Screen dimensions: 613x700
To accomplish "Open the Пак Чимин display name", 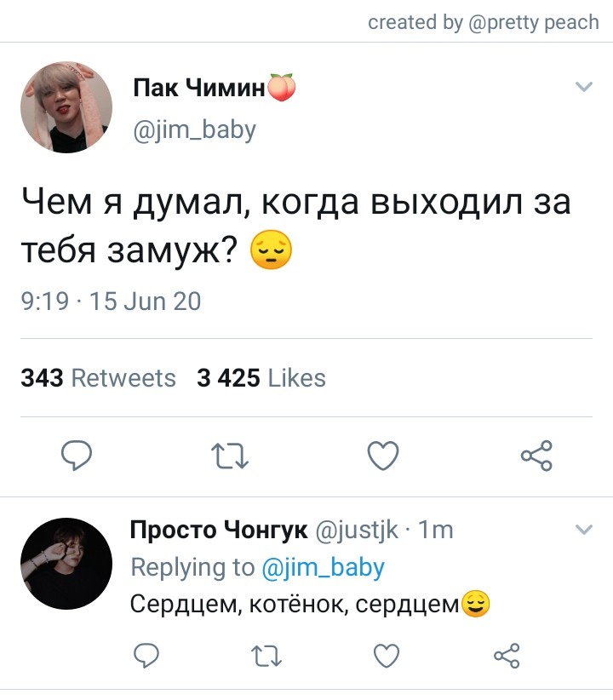I will tap(199, 88).
